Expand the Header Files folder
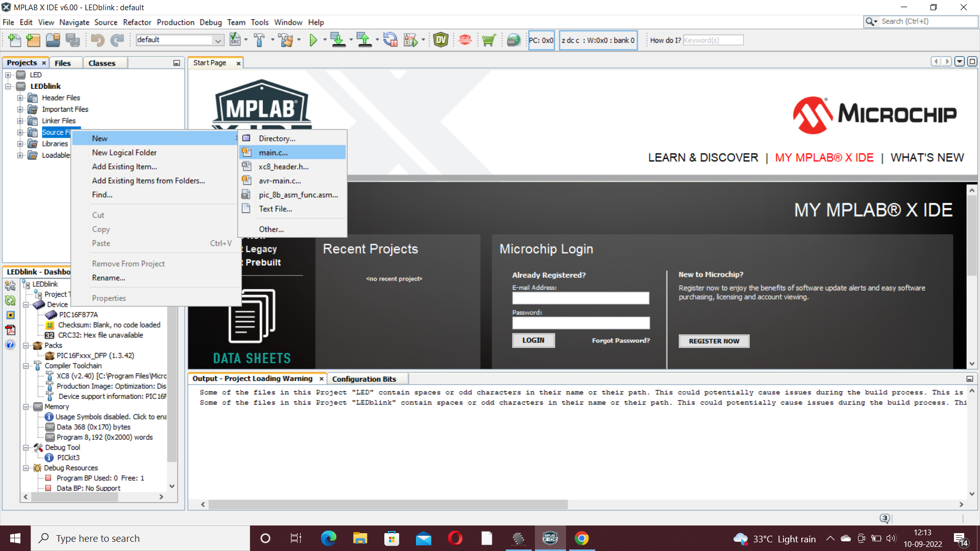 20,98
